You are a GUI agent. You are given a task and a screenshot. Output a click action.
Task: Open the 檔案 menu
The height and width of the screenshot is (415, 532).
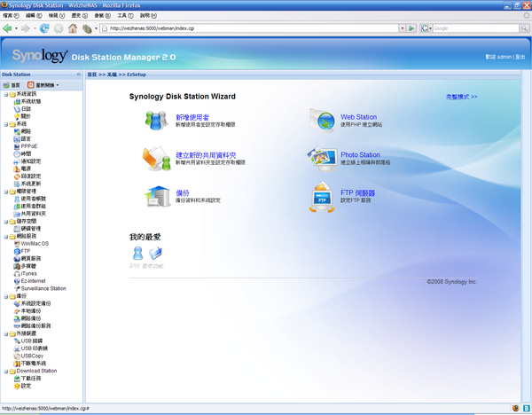[x=12, y=16]
